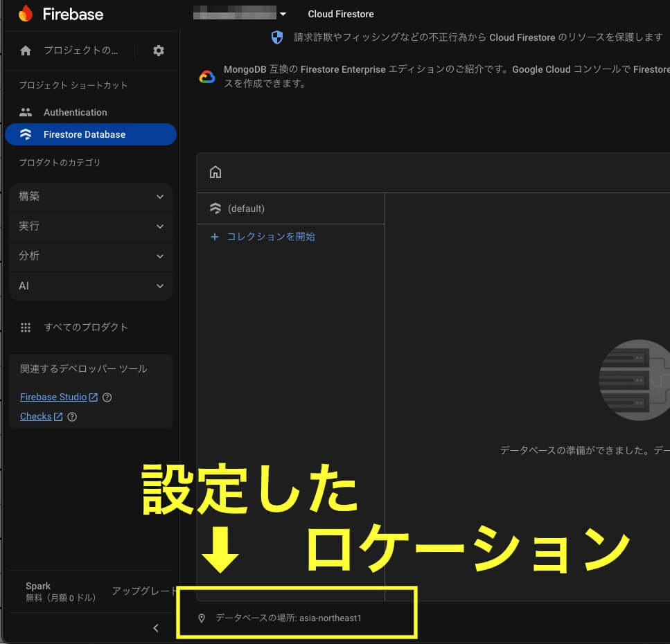Open Firebase Studio link
This screenshot has width=670, height=644.
coord(53,397)
